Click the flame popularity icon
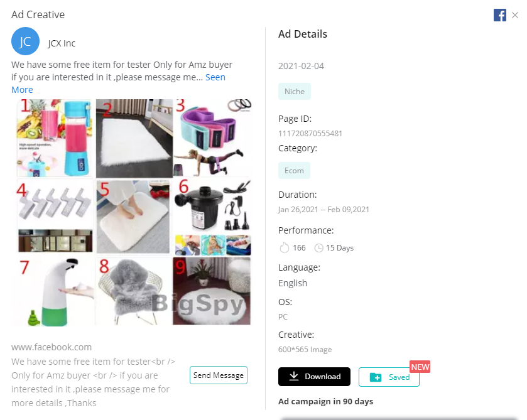The width and height of the screenshot is (527, 420). pyautogui.click(x=283, y=248)
